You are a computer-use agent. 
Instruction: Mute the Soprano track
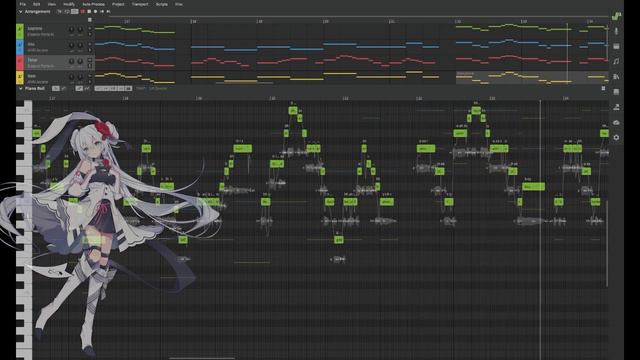coord(90,28)
